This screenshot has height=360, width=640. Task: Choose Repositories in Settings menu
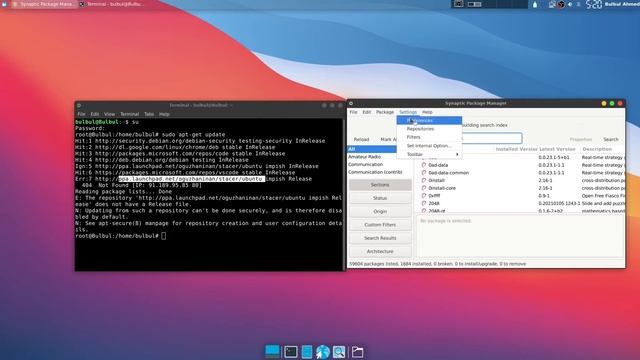pos(429,129)
